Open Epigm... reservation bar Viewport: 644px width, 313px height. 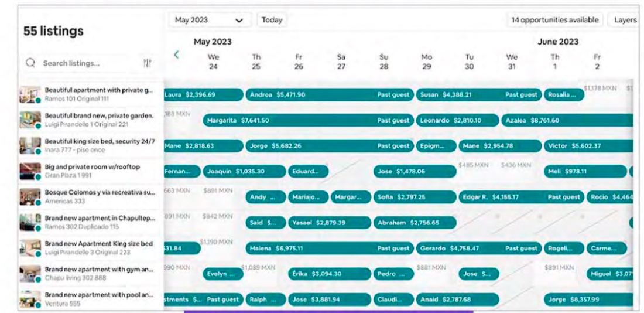[x=436, y=146]
